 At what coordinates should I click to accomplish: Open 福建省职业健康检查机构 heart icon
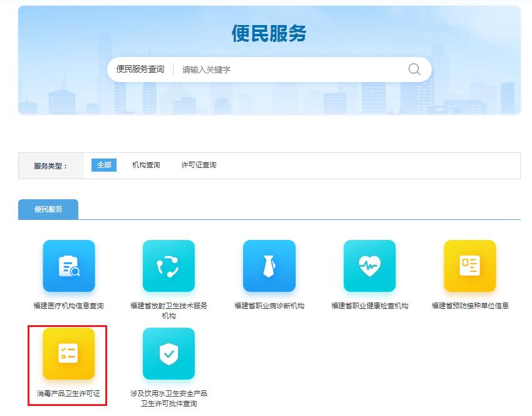[370, 266]
